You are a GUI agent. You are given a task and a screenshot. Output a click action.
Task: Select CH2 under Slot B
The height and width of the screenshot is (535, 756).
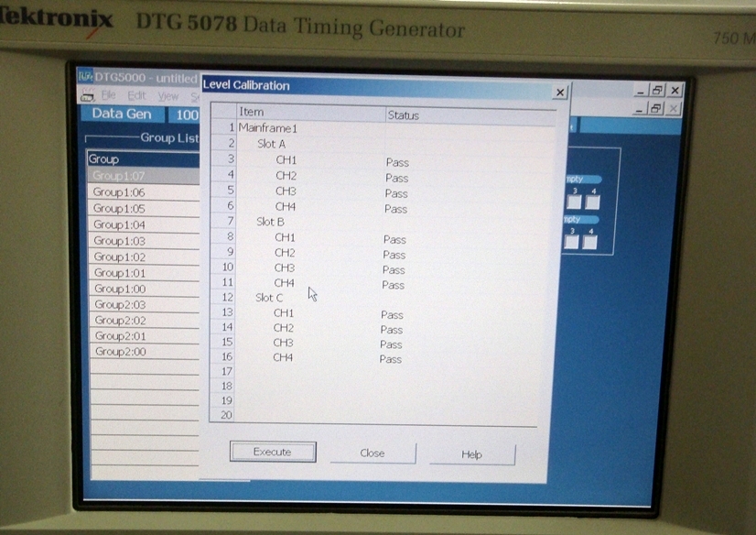pos(285,252)
